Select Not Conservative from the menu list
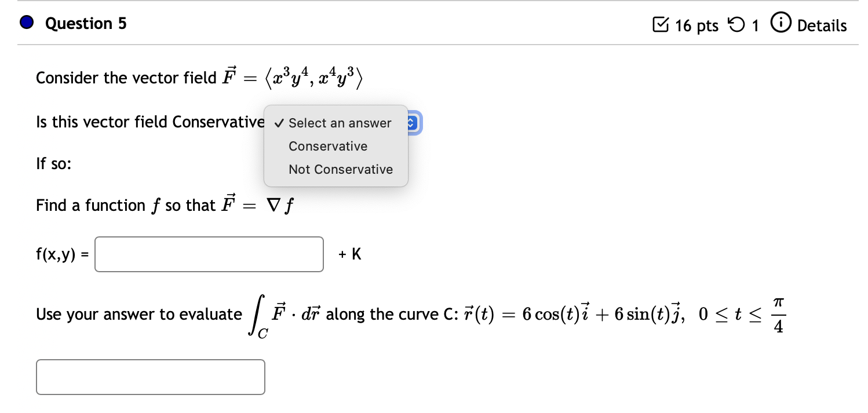The height and width of the screenshot is (413, 868). point(341,169)
